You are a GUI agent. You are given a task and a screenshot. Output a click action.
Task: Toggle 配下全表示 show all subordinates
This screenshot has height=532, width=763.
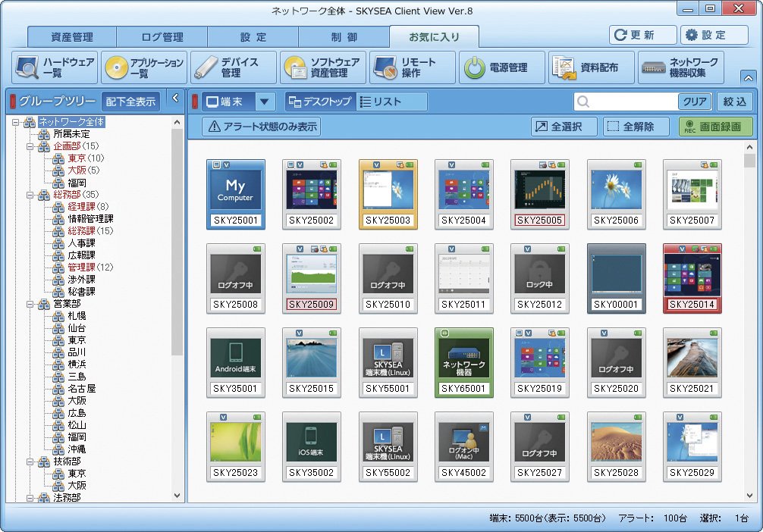130,102
